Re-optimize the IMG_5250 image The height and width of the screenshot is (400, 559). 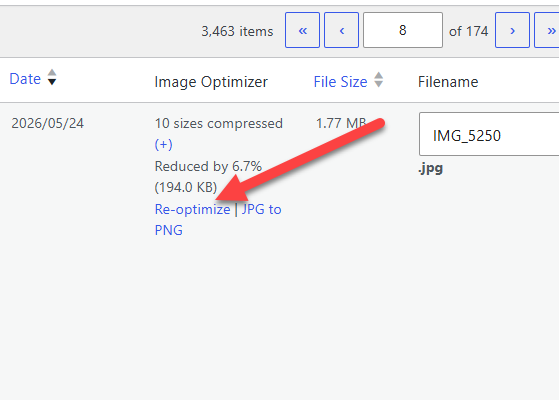click(x=193, y=209)
